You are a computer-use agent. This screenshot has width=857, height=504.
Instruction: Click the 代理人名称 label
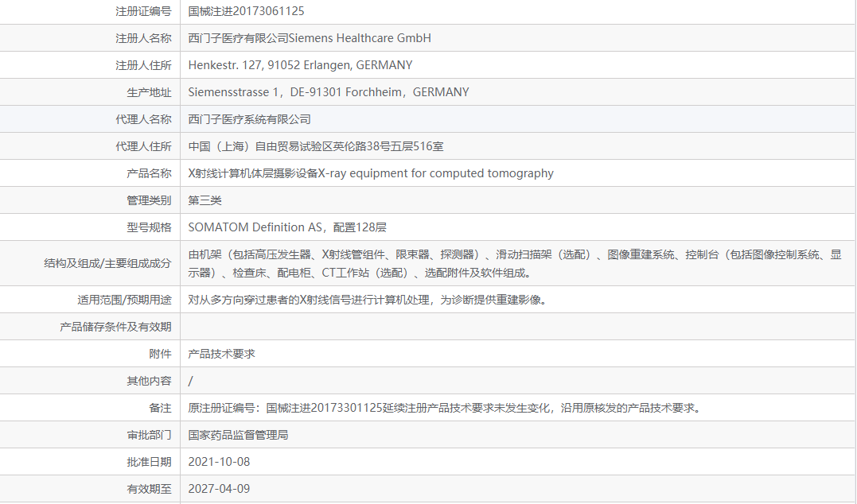coord(143,119)
